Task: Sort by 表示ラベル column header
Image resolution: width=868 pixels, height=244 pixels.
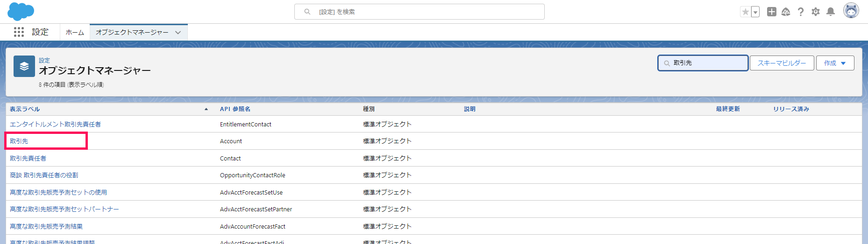Action: [25, 109]
